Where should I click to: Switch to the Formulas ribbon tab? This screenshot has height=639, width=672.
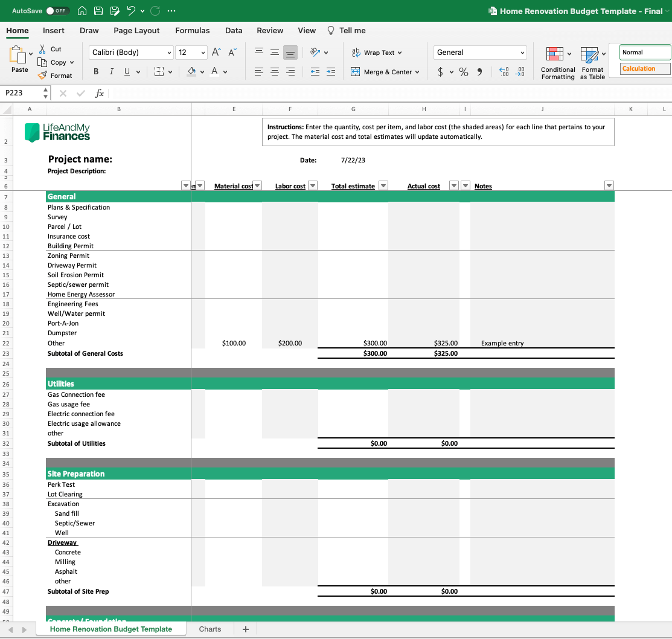[192, 30]
